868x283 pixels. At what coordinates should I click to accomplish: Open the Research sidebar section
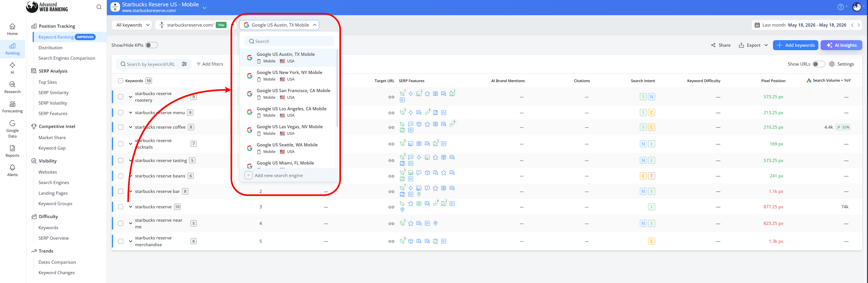12,87
